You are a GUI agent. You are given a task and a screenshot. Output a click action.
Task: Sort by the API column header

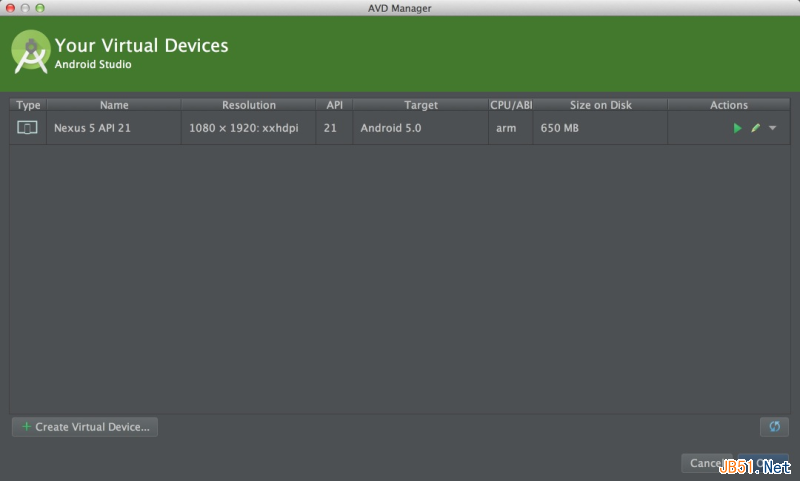[x=334, y=105]
